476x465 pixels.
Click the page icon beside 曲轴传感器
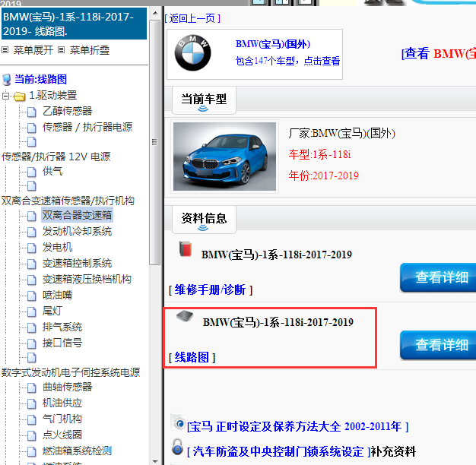pyautogui.click(x=32, y=387)
